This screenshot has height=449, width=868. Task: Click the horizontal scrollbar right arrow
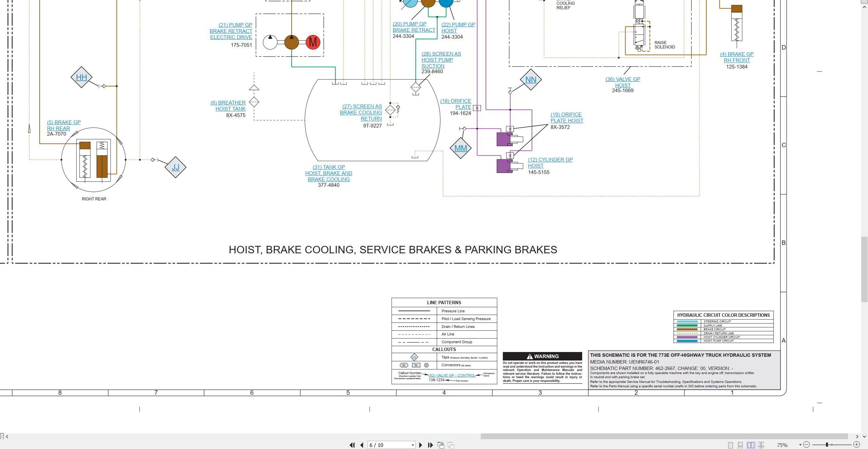[x=857, y=436]
